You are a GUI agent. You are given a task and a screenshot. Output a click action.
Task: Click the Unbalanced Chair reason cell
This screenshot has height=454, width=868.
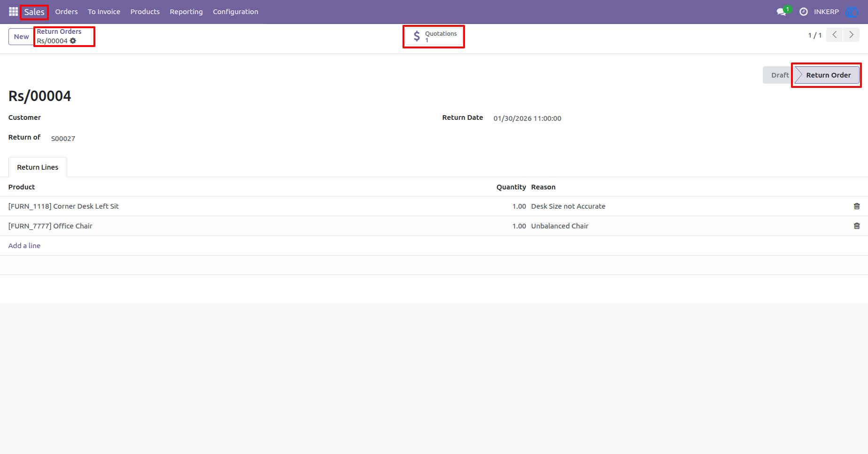[x=560, y=226]
